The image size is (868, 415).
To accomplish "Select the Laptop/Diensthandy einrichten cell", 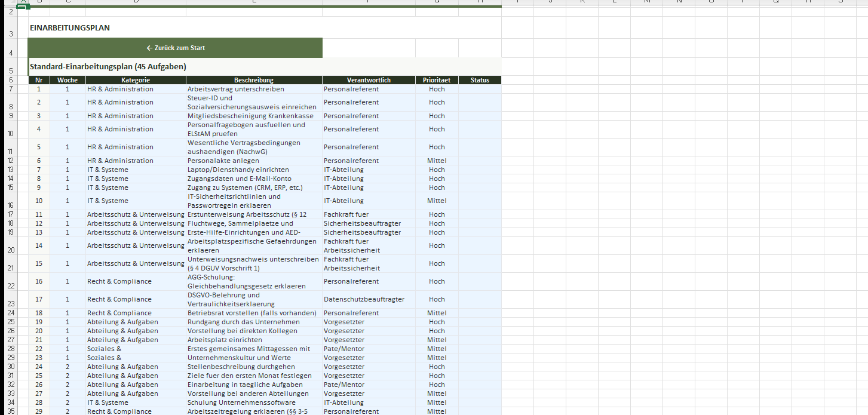I will (254, 170).
